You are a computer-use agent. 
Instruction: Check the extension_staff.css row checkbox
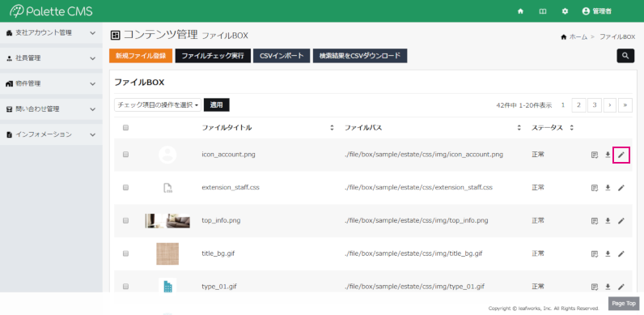tap(125, 188)
